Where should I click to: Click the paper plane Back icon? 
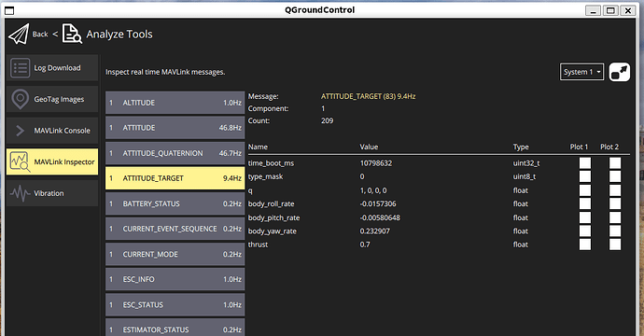coord(19,34)
